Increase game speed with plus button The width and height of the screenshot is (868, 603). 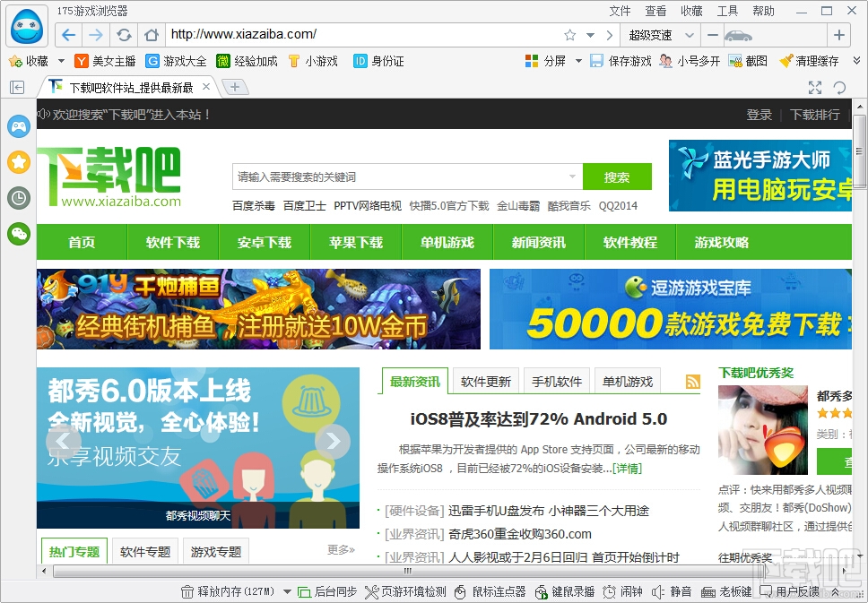(x=839, y=35)
